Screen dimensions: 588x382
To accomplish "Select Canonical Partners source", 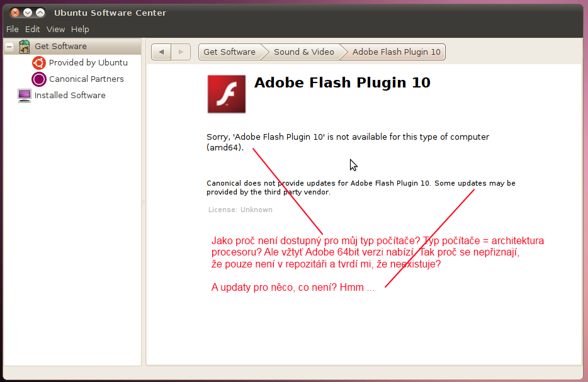I will tap(86, 79).
